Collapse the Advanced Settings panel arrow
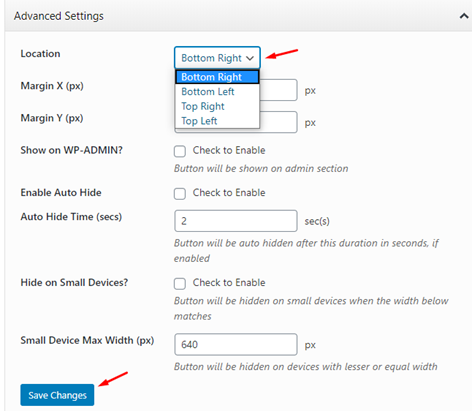472x411 pixels. 464,16
